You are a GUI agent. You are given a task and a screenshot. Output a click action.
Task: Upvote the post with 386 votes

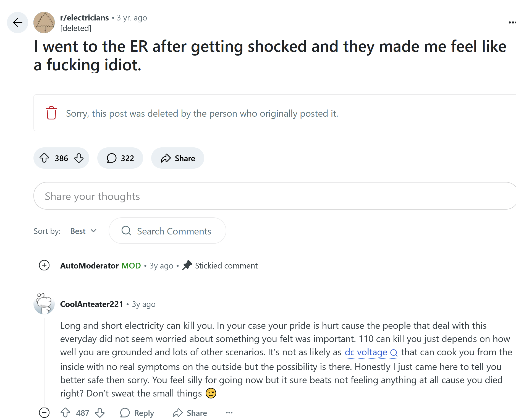tap(44, 158)
